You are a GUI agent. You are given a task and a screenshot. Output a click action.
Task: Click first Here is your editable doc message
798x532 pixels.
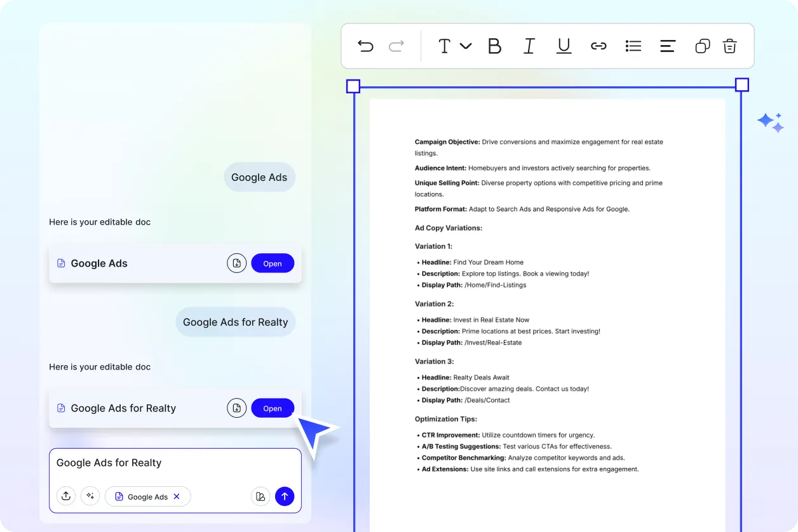pos(100,222)
